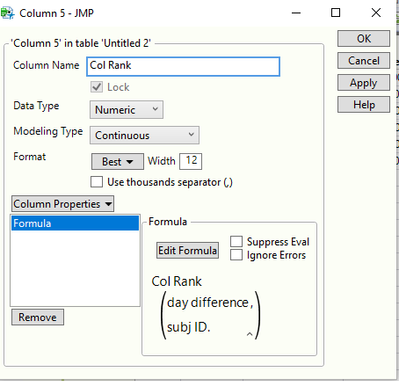
Task: Open the Data Type Numeric dropdown
Action: (x=126, y=110)
